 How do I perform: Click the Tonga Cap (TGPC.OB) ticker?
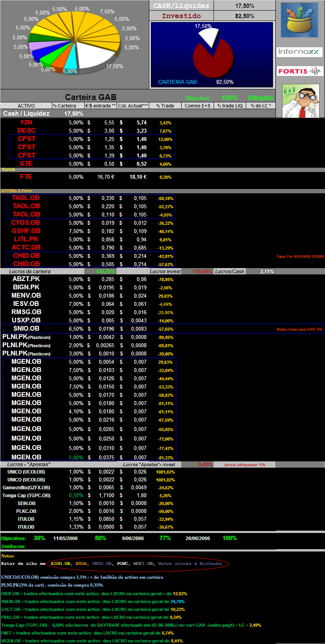click(x=26, y=496)
